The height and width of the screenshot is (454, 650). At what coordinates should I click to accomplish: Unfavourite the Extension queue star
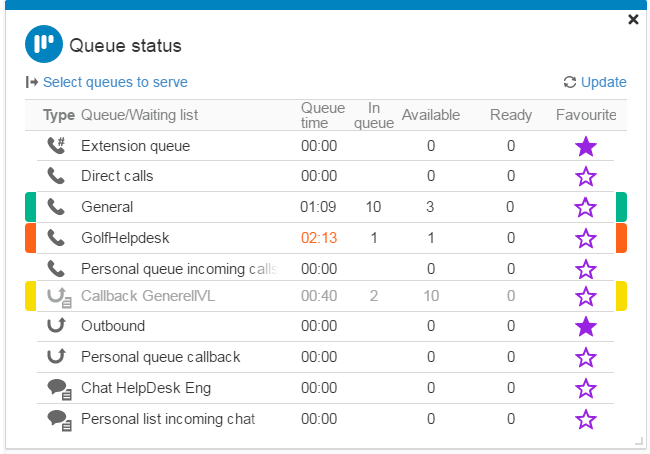click(586, 147)
